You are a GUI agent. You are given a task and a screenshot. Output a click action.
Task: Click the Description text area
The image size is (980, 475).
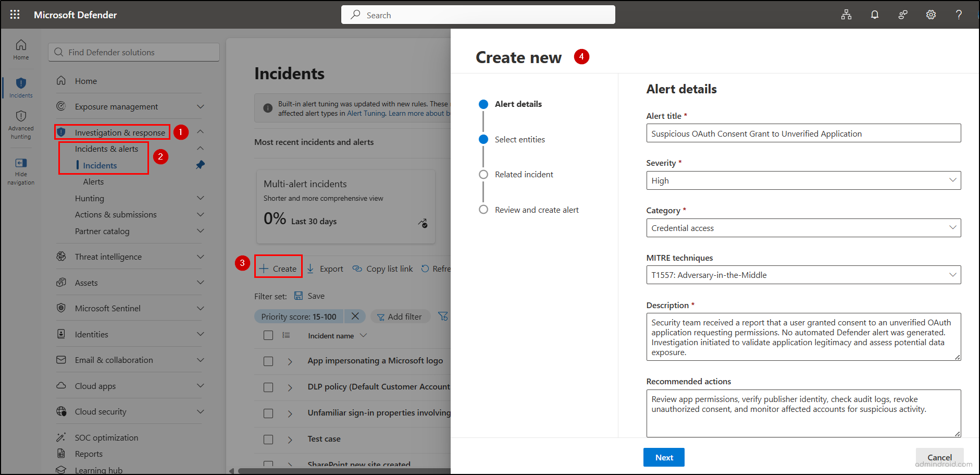tap(803, 337)
